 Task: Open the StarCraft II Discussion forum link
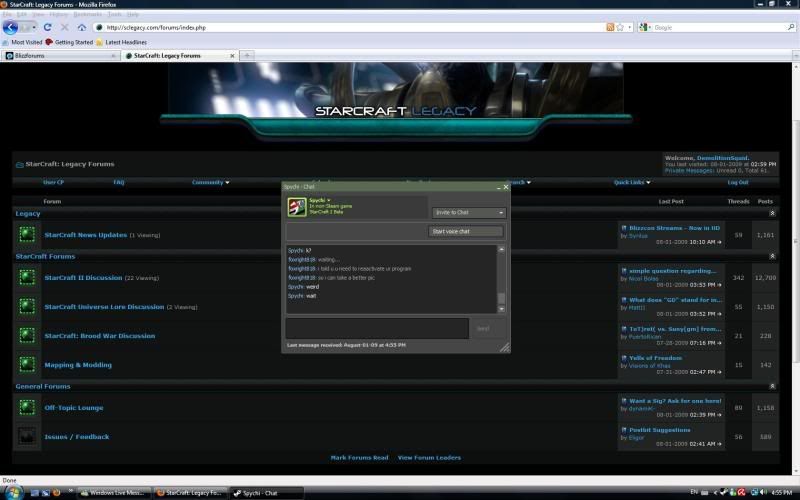[83, 278]
